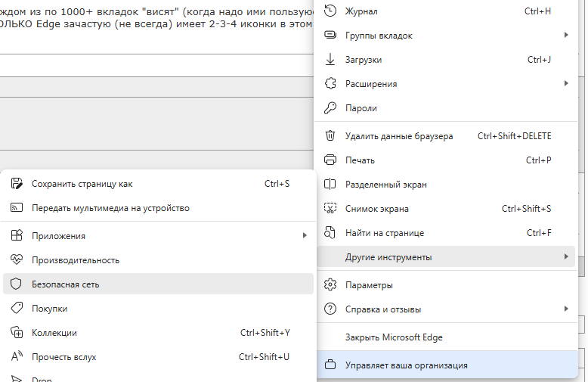Click the Печать printer icon
This screenshot has height=382, width=588.
(330, 160)
